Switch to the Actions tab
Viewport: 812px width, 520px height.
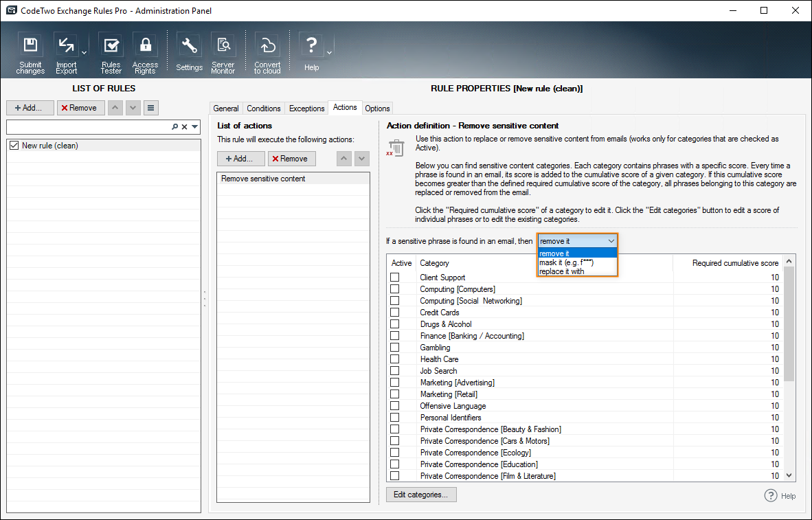tap(345, 107)
